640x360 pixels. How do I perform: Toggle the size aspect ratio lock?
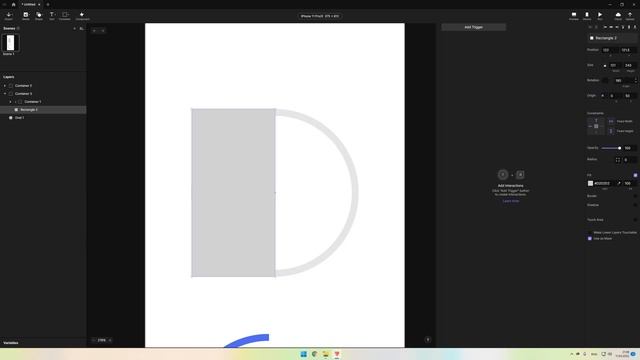(605, 65)
